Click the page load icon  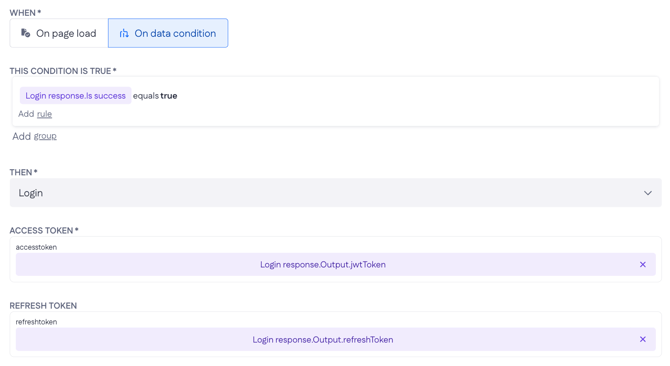click(26, 33)
